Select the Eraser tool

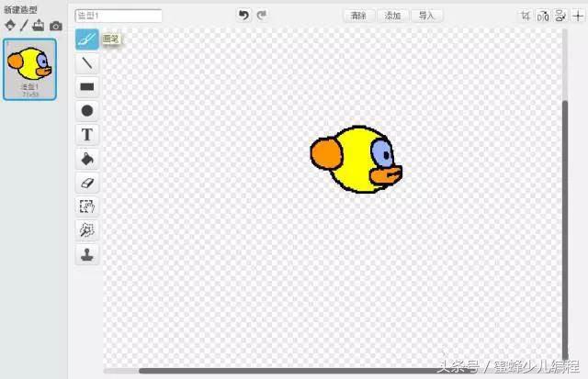click(x=87, y=184)
